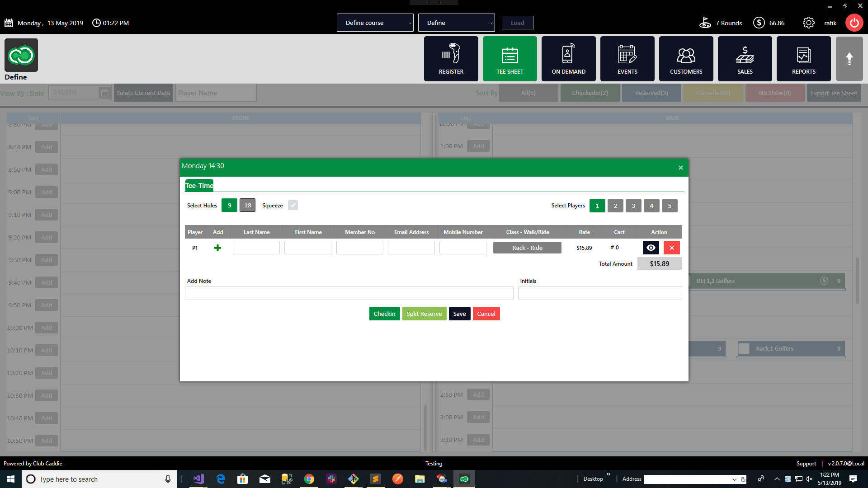The width and height of the screenshot is (868, 488).
Task: Open the Sales module
Action: (x=745, y=59)
